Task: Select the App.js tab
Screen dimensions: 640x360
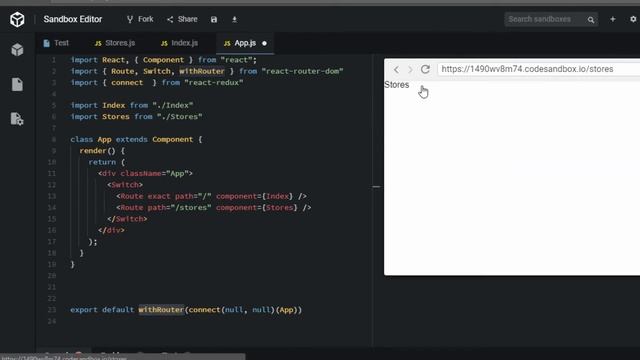Action: [245, 43]
